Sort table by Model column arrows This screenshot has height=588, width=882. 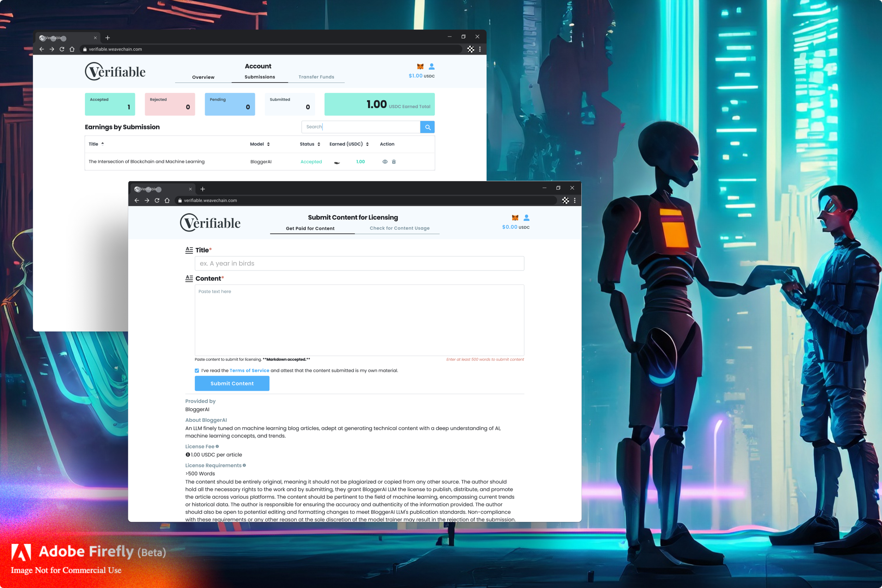[x=268, y=144]
